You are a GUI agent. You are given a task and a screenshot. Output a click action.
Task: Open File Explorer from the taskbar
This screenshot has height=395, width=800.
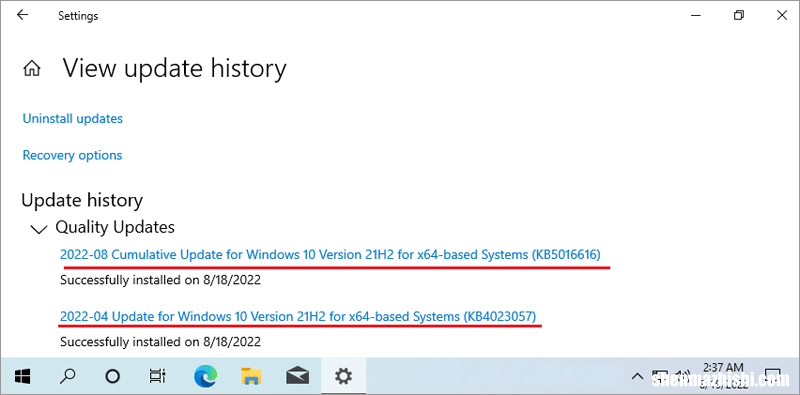click(x=251, y=376)
